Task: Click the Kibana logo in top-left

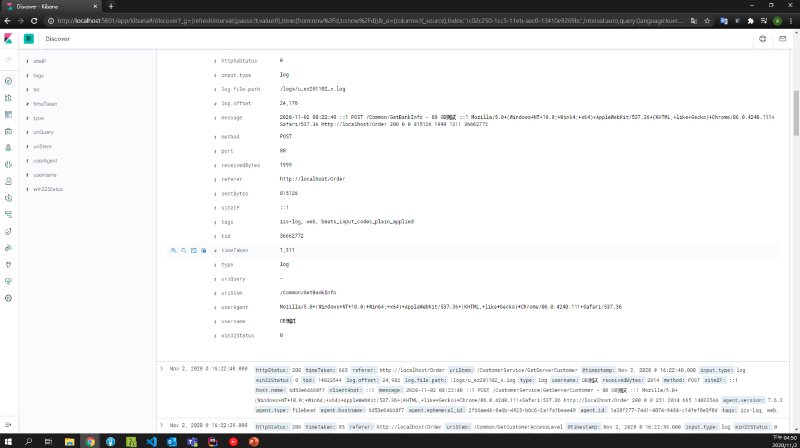Action: tap(8, 39)
